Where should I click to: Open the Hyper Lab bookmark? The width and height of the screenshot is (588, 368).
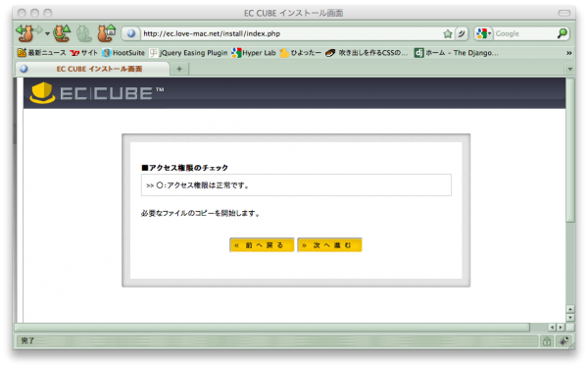(254, 53)
